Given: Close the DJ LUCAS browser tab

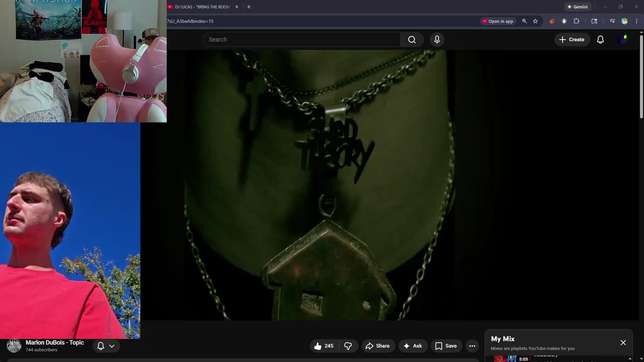Looking at the screenshot, I should click(x=236, y=7).
